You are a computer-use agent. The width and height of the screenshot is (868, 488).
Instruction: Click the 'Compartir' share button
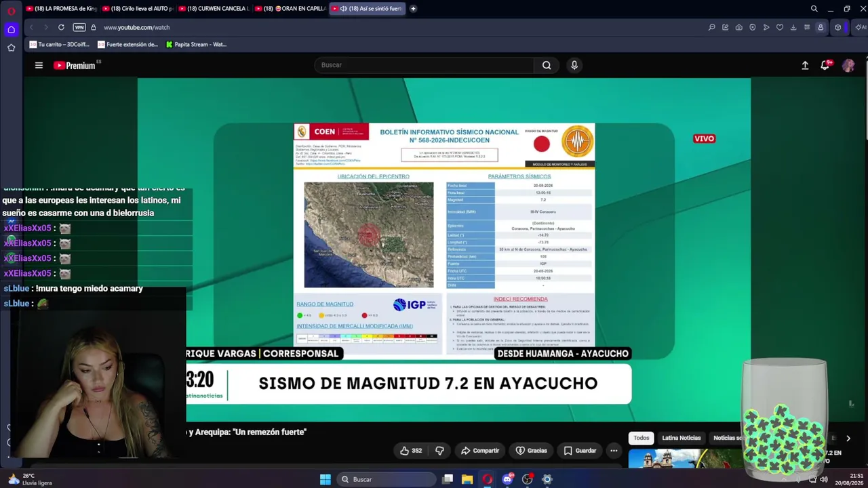(480, 451)
